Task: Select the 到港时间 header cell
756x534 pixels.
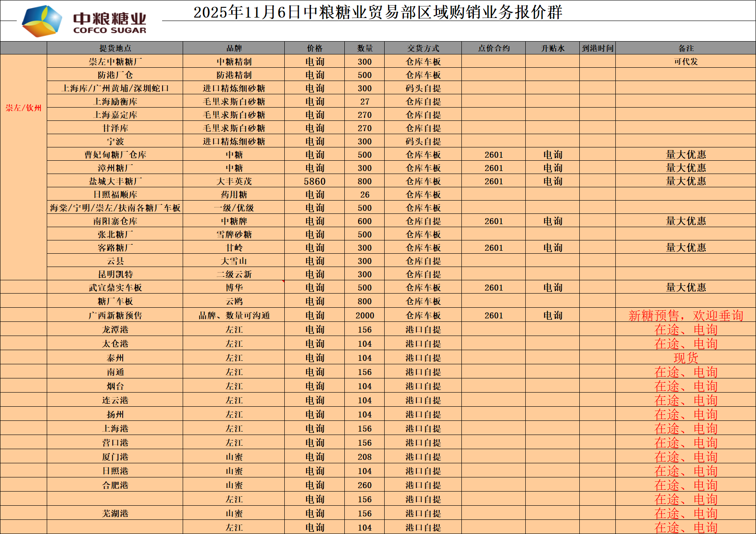Action: pos(597,48)
